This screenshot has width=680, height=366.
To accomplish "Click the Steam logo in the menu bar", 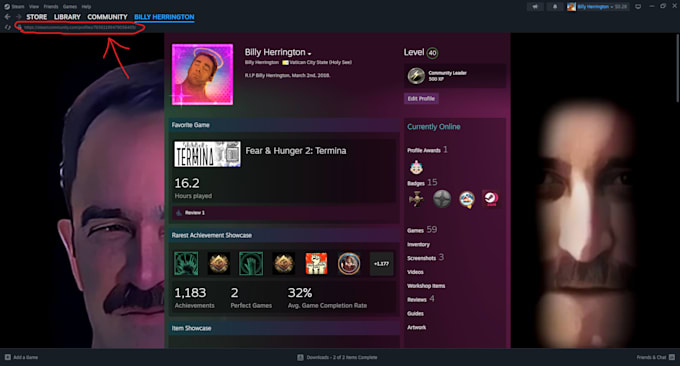I will (7, 7).
